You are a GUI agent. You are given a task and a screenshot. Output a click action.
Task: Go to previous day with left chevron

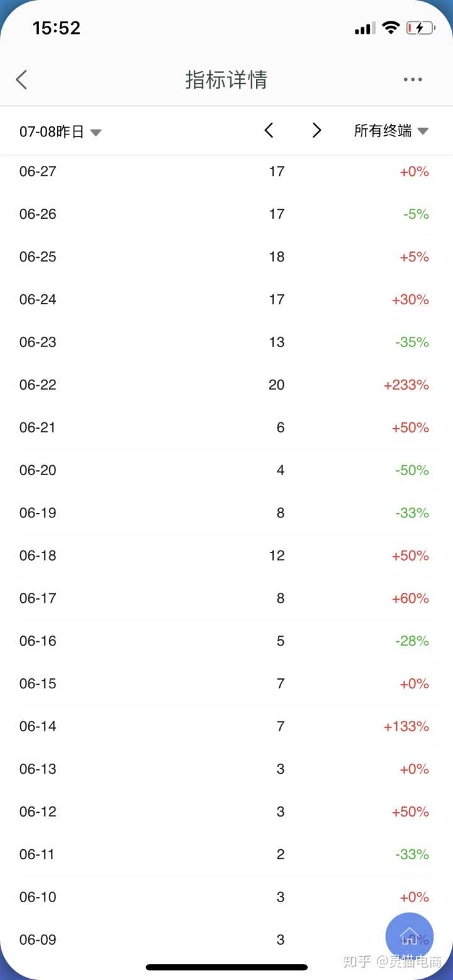[x=269, y=131]
